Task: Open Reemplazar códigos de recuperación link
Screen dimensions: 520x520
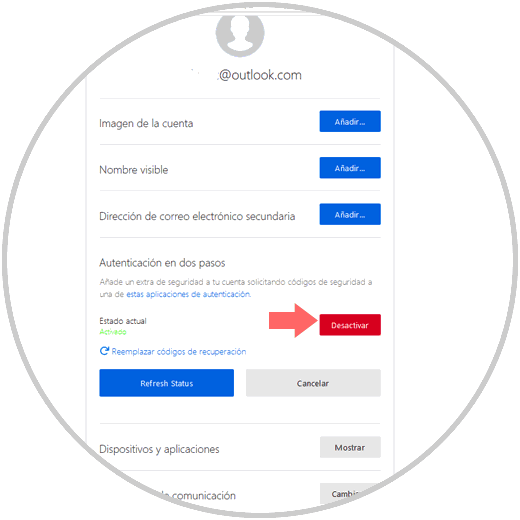Action: point(179,351)
